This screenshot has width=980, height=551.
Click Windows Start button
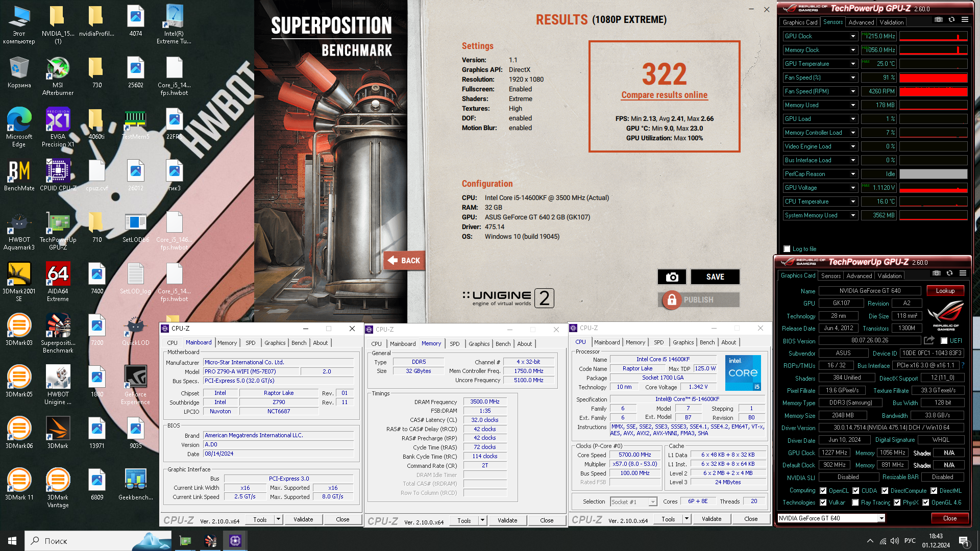coord(12,541)
